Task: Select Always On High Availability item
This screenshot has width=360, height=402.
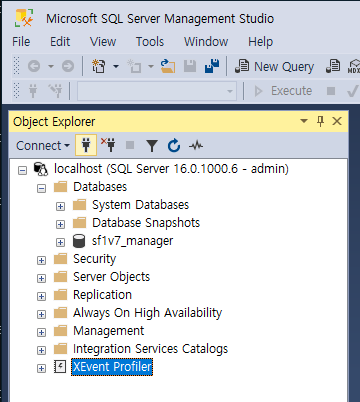Action: point(147,313)
